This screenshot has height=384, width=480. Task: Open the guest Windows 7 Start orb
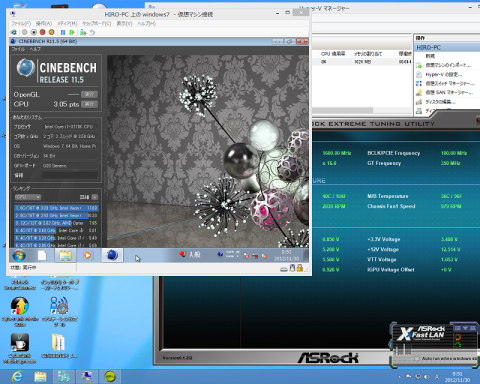click(19, 256)
